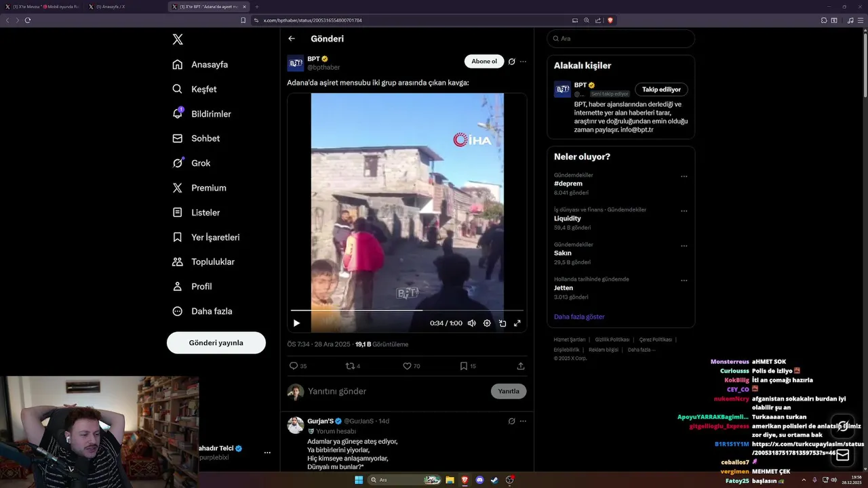Open more options for Sakın trend
Image resolution: width=868 pixels, height=488 pixels.
coord(684,245)
